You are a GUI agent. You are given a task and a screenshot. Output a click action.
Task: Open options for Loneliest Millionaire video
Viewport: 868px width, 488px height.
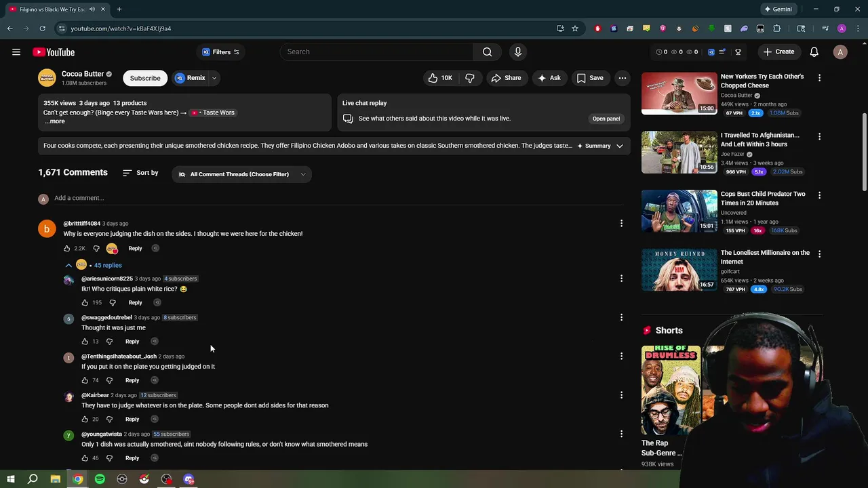819,253
